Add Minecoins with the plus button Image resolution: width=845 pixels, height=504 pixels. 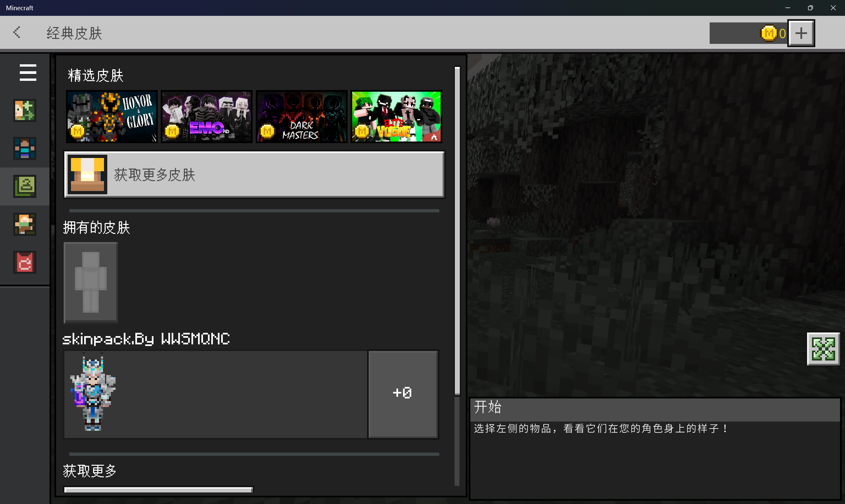pos(801,33)
